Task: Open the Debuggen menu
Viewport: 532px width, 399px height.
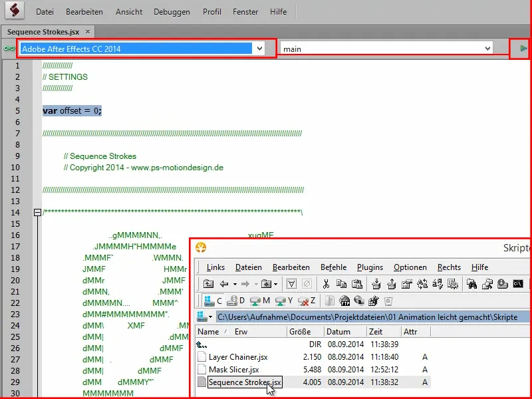Action: (x=172, y=12)
